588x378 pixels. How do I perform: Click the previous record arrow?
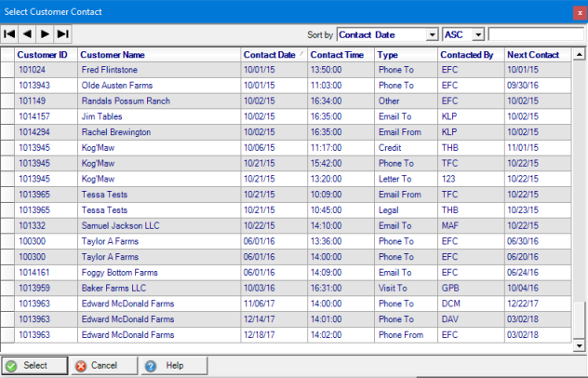click(x=27, y=34)
